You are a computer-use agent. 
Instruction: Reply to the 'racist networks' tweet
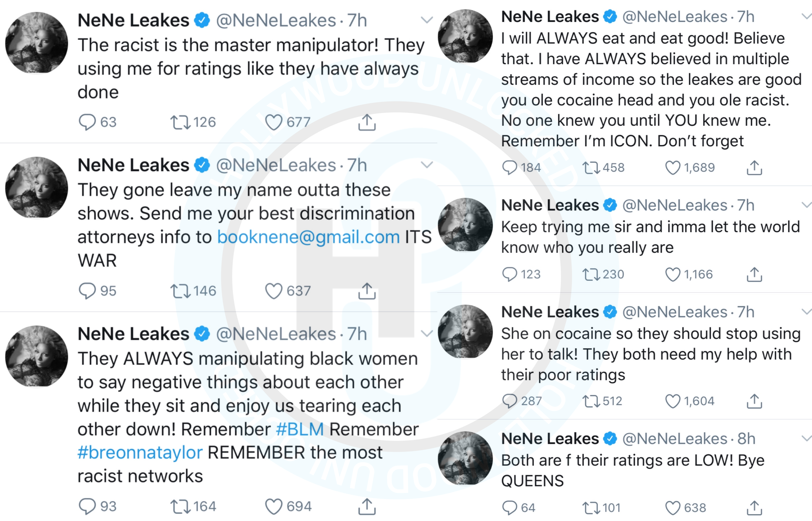(x=87, y=506)
